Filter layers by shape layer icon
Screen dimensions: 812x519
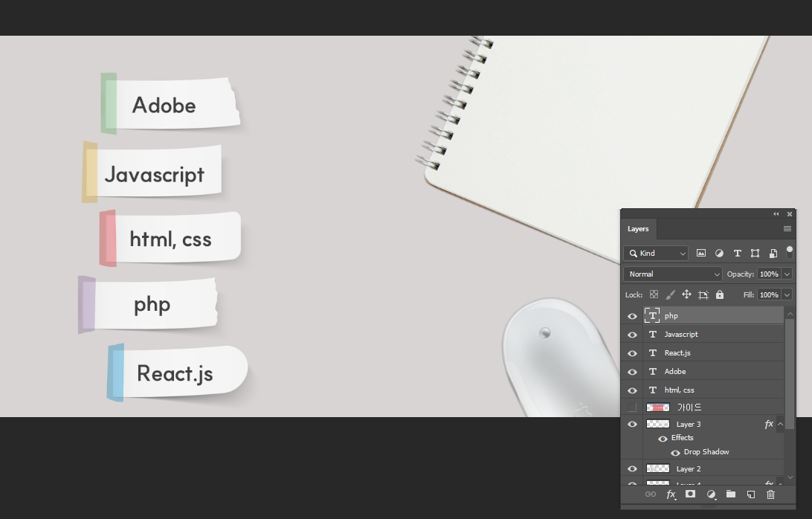755,254
